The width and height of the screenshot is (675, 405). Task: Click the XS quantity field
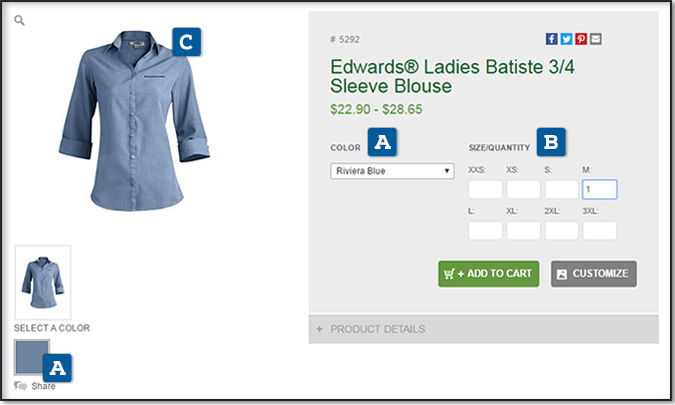[x=523, y=189]
